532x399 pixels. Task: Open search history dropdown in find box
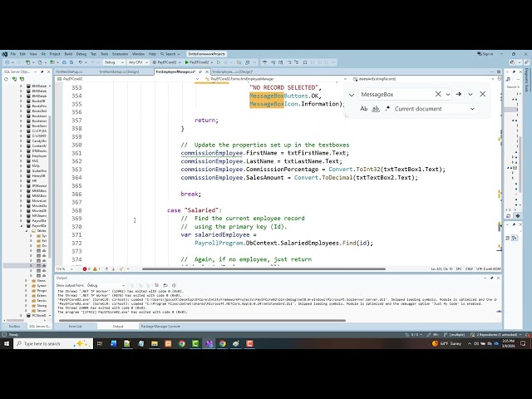click(x=448, y=94)
